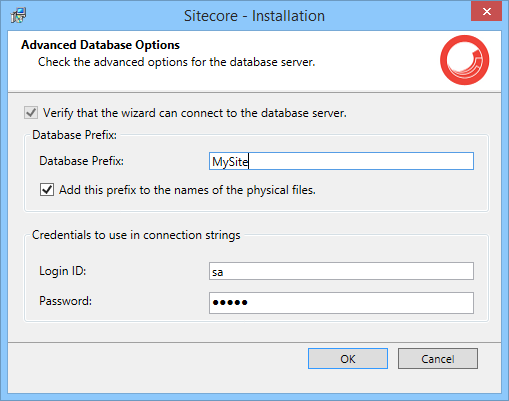This screenshot has height=401, width=509.
Task: Click 'Check the advanced options' description text
Action: 176,62
